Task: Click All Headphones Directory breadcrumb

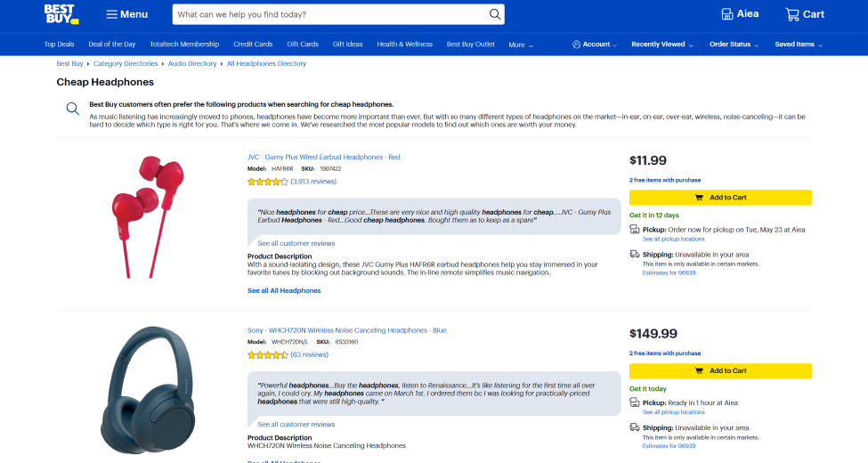Action: click(266, 64)
